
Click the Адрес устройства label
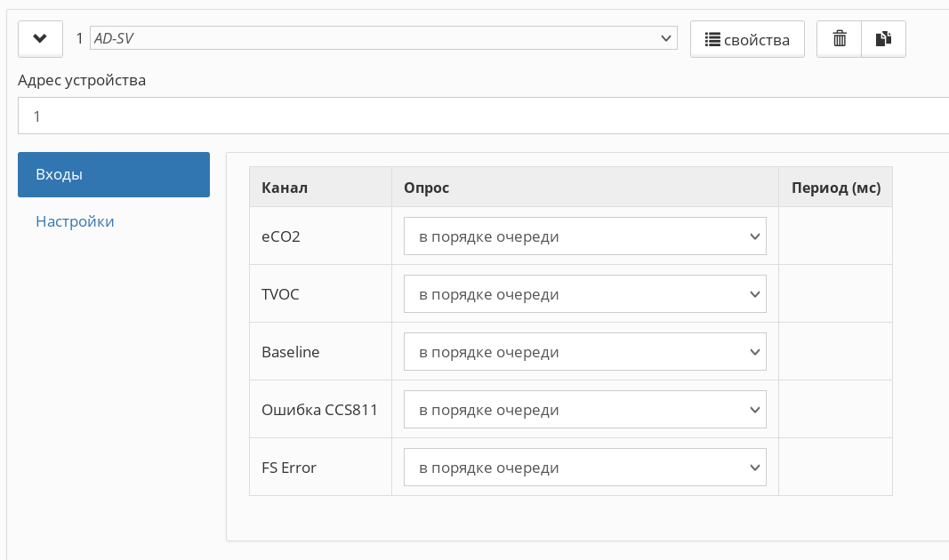(82, 80)
